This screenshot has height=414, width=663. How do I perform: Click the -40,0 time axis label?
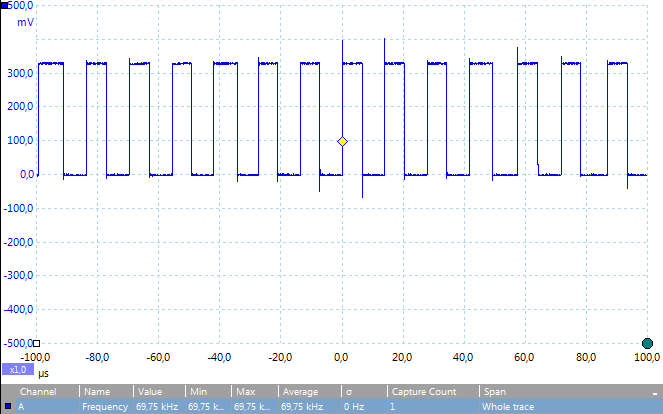coord(219,357)
